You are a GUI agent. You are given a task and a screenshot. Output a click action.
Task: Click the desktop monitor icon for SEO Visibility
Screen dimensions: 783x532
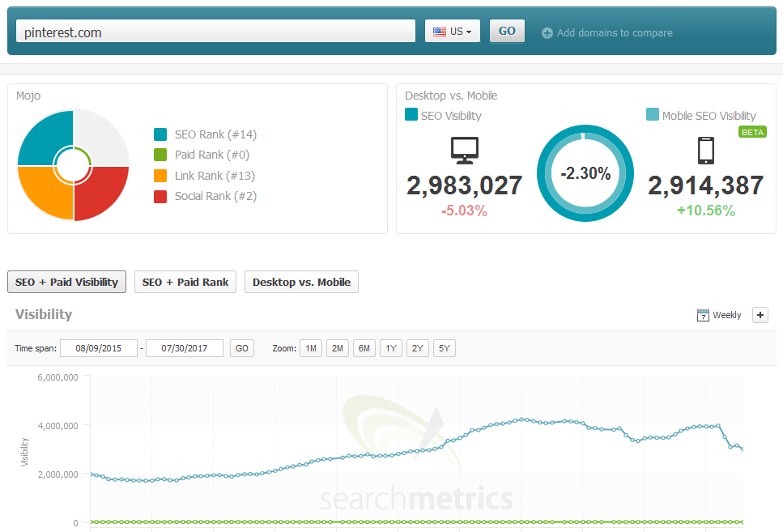coord(464,149)
